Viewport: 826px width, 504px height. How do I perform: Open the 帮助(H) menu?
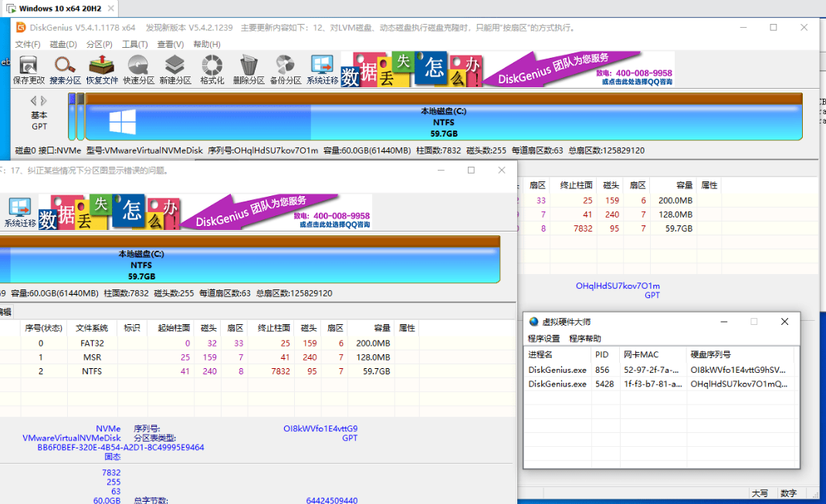coord(207,44)
